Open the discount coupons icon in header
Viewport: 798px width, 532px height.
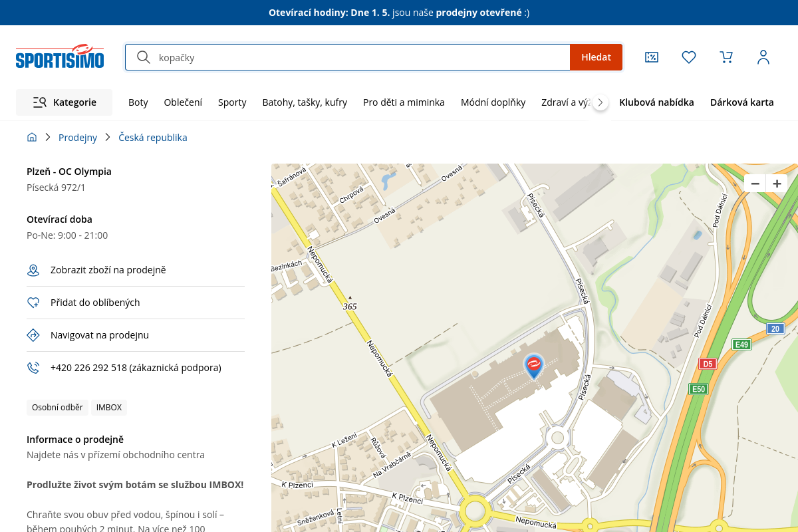click(x=652, y=57)
